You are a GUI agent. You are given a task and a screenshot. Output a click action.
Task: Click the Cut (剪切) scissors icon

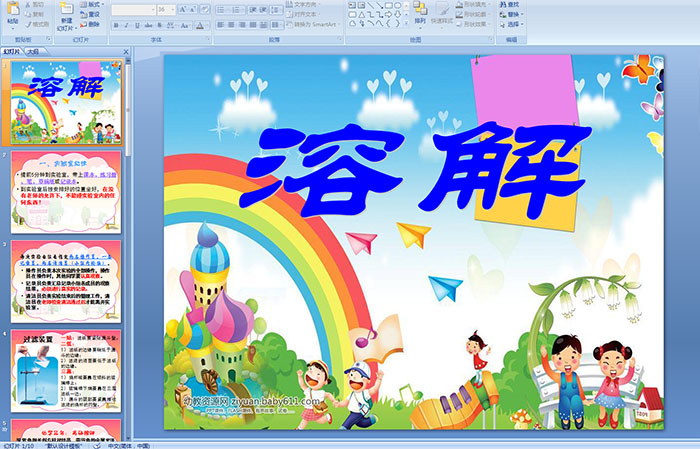pyautogui.click(x=28, y=5)
